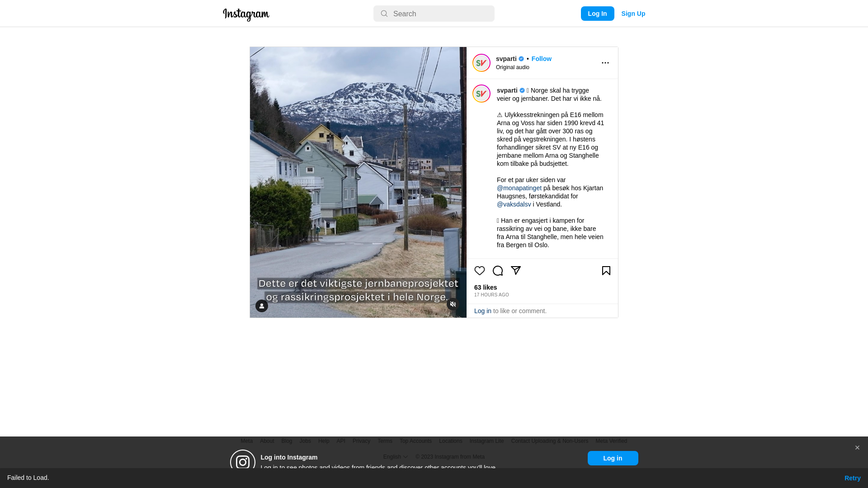
Task: Open comments with the speech bubble icon
Action: coord(498,271)
